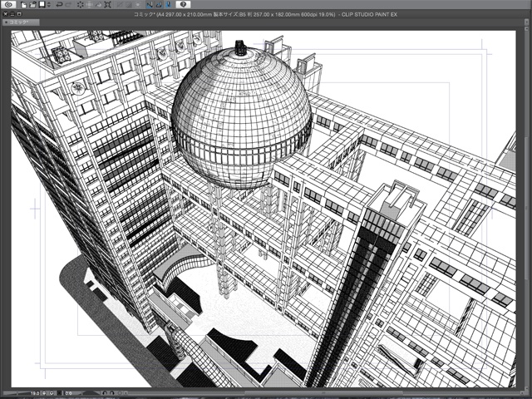Redo the last undone action
The height and width of the screenshot is (399, 532).
[x=68, y=4]
